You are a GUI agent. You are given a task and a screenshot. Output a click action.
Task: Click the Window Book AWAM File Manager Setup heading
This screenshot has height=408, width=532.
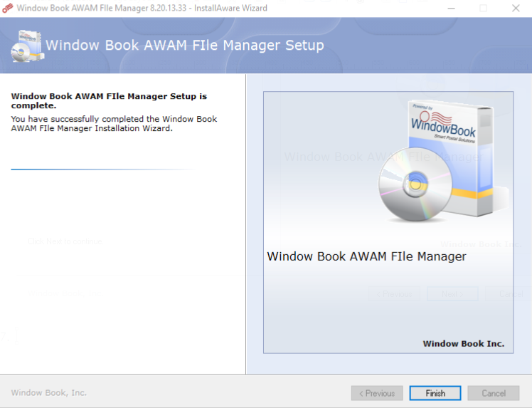click(x=185, y=46)
